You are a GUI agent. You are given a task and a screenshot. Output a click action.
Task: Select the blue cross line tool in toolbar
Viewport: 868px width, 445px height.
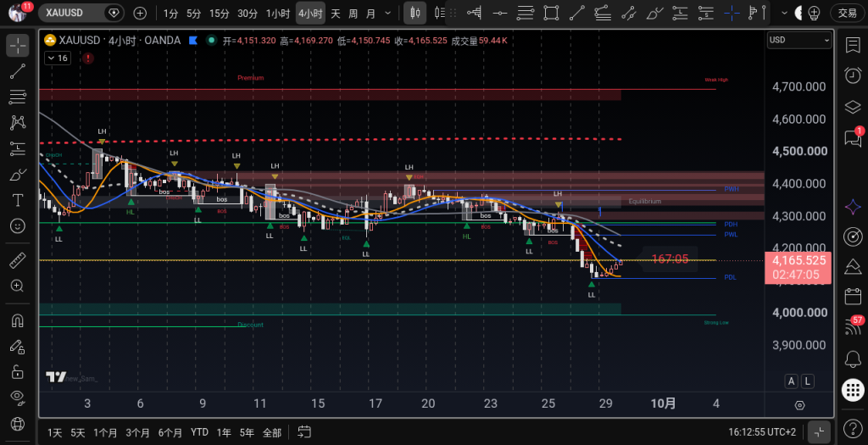click(732, 13)
